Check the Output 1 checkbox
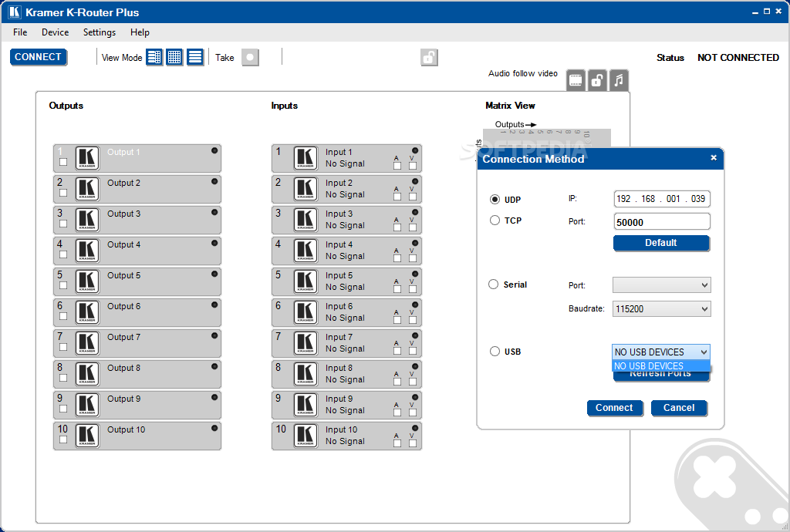This screenshot has width=790, height=532. pyautogui.click(x=63, y=162)
